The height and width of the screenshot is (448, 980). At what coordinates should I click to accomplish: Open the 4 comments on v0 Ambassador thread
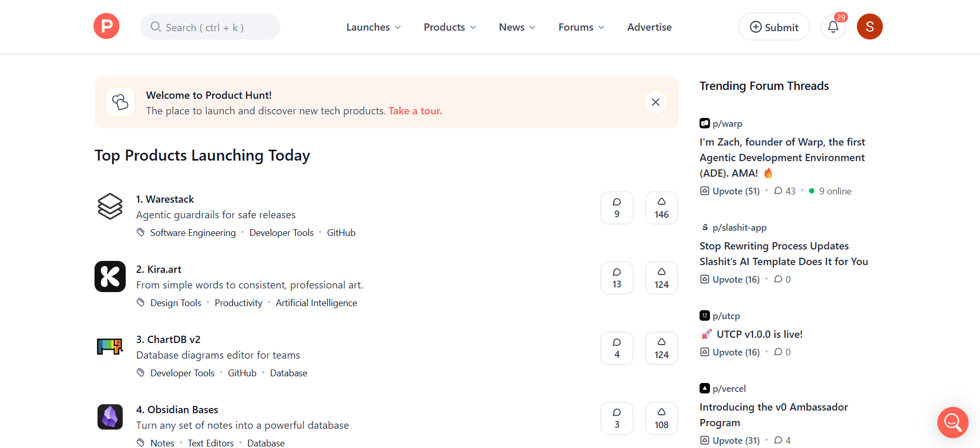(x=782, y=441)
